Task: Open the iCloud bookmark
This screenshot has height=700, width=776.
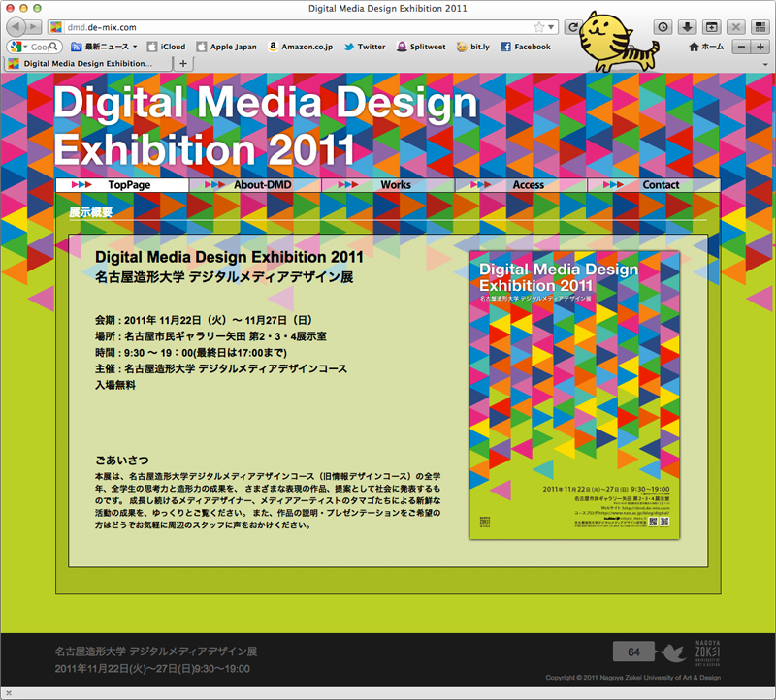Action: [166, 47]
